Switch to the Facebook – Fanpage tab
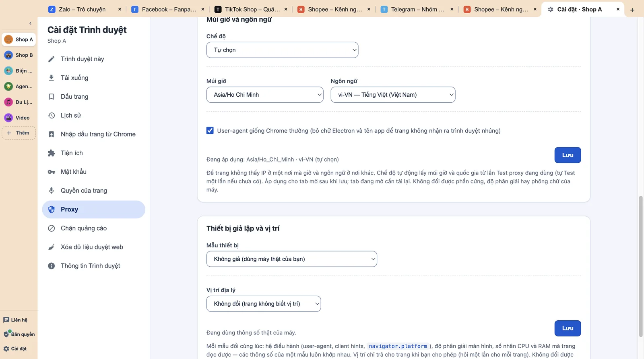The height and width of the screenshot is (359, 644). click(168, 9)
